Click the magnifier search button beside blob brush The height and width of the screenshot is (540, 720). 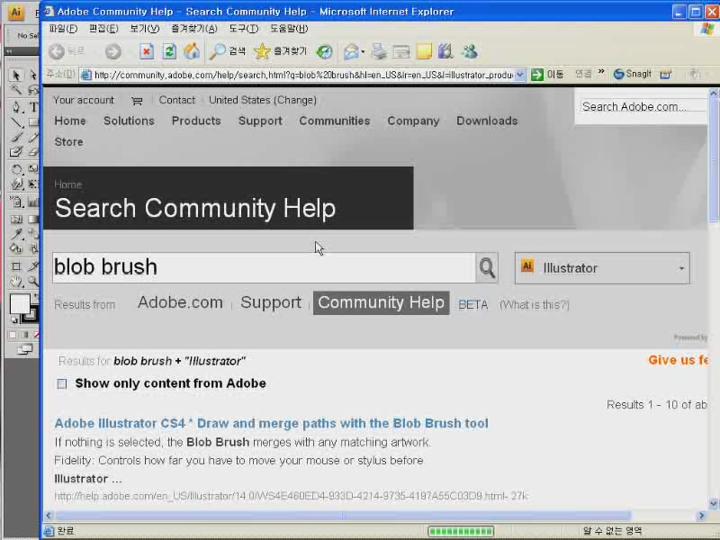click(487, 268)
